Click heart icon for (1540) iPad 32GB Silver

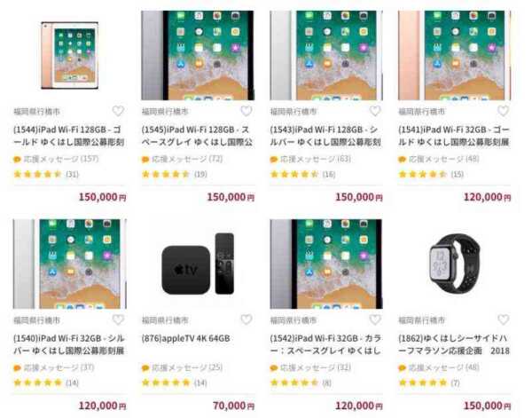[118, 319]
